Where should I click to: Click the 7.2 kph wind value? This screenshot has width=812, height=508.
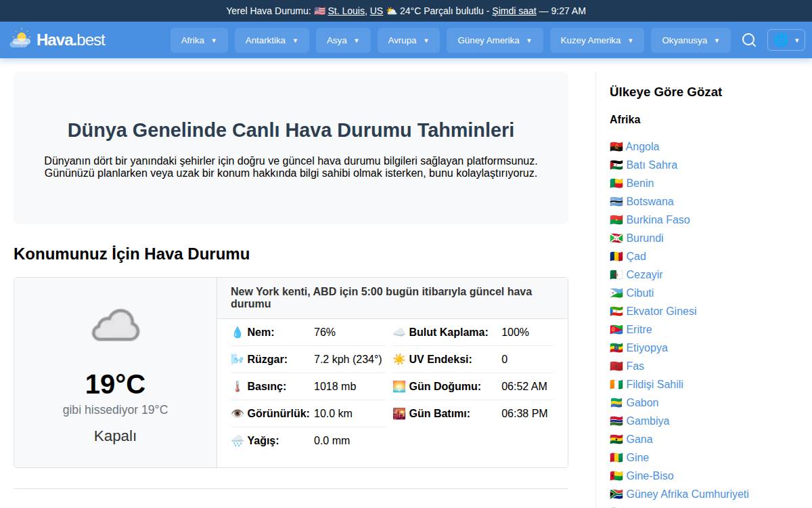tap(348, 360)
